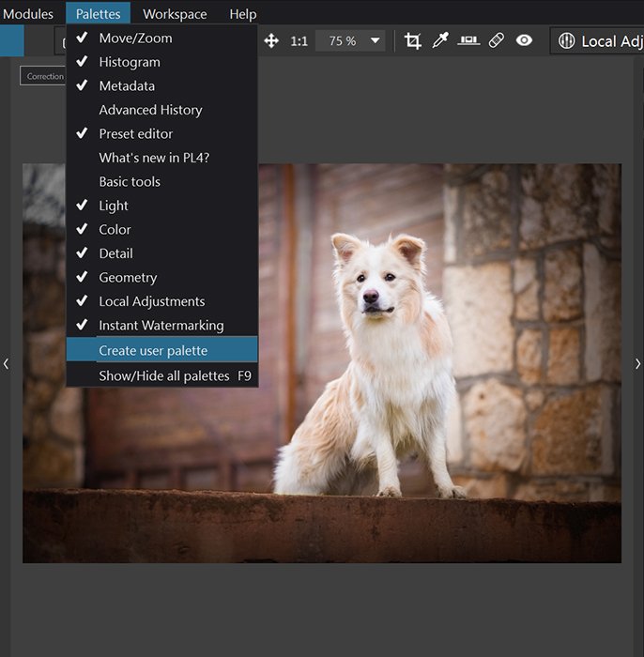Select the horizon leveling tool
Screen dimensions: 644x657
click(x=469, y=40)
